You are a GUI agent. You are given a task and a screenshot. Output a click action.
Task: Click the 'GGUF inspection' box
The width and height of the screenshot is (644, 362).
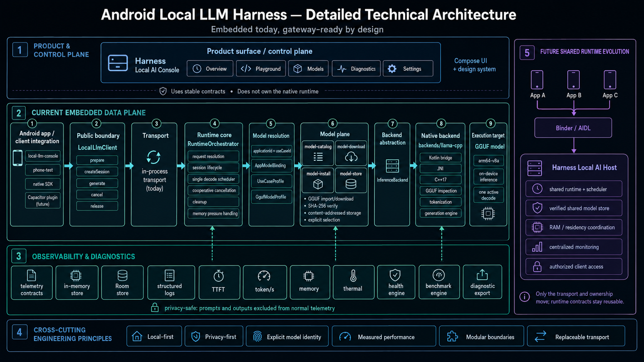(x=441, y=190)
